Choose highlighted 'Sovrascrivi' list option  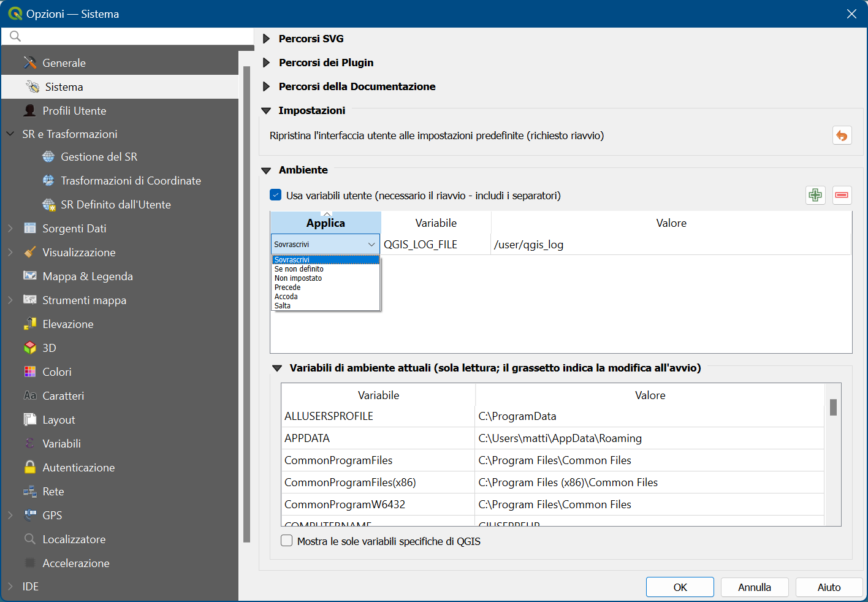click(x=325, y=260)
